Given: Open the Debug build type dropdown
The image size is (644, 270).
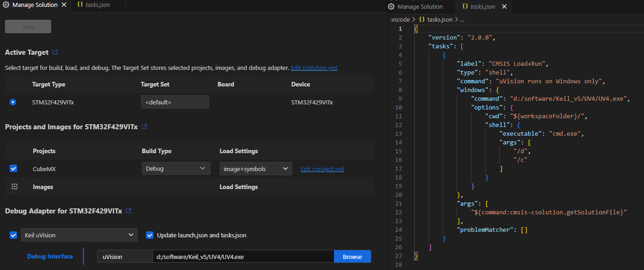Looking at the screenshot, I should click(176, 169).
